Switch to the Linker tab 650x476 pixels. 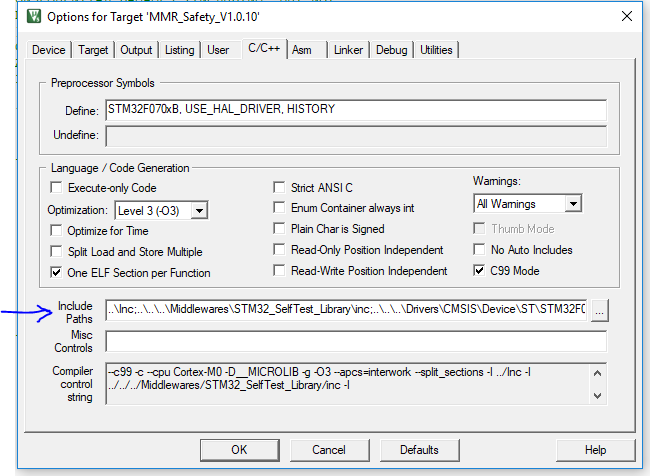[x=348, y=50]
